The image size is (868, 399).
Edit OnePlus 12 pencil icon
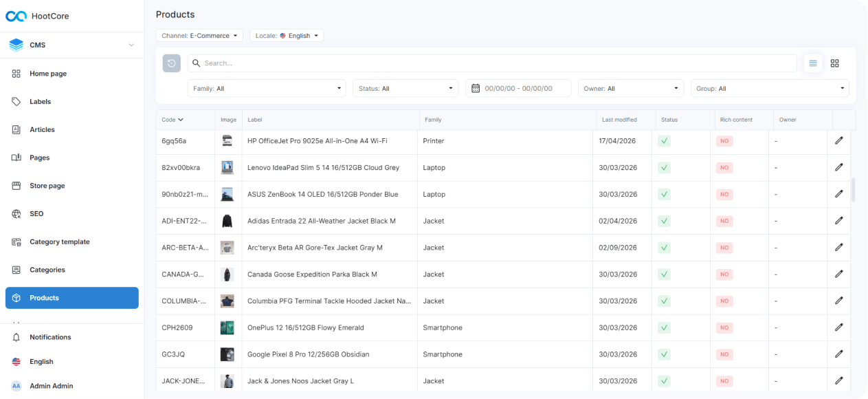838,327
